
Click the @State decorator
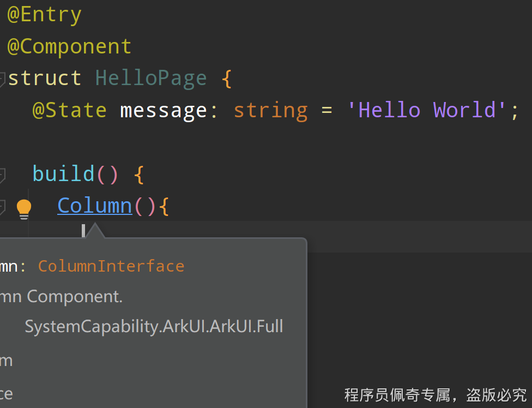pyautogui.click(x=69, y=110)
